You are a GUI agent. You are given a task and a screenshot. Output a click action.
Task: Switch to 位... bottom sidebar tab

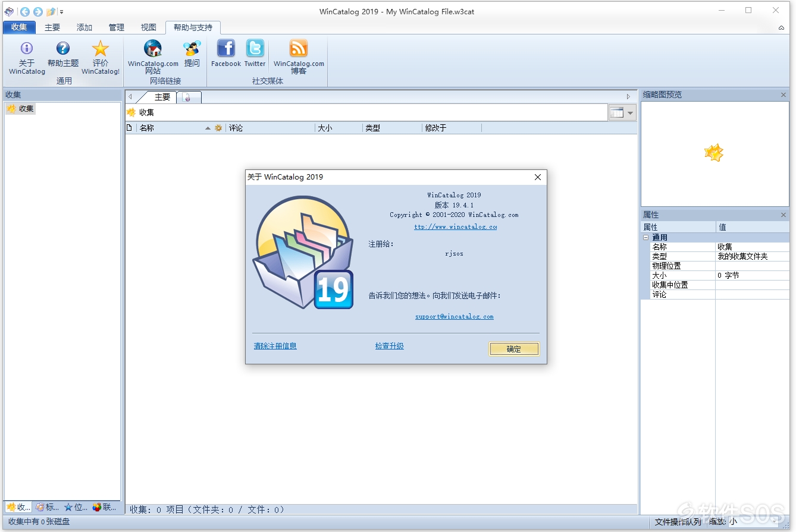click(76, 507)
